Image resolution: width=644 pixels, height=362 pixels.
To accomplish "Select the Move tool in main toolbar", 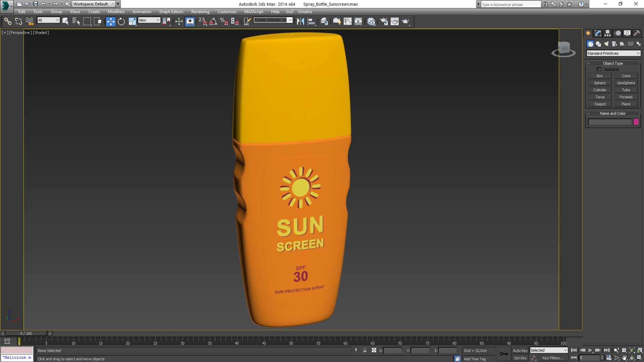I will (x=110, y=21).
